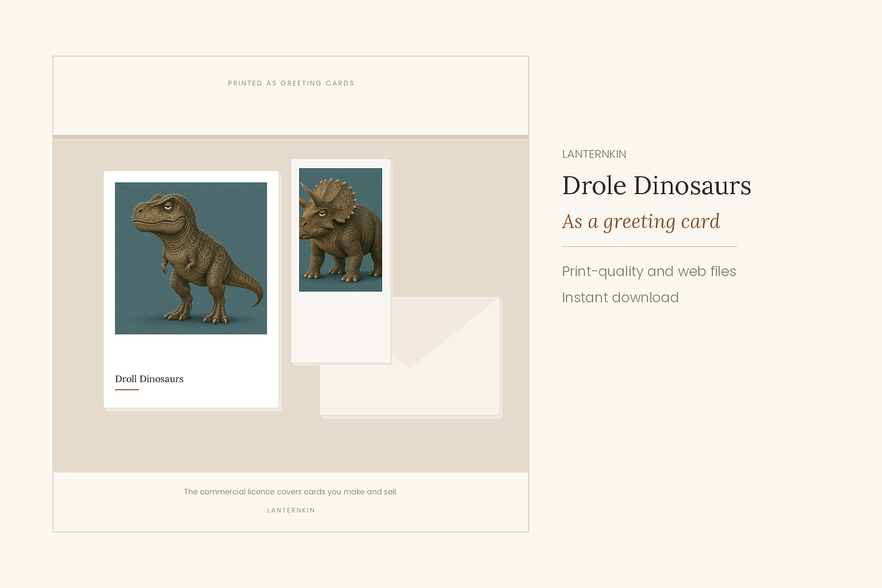882x588 pixels.
Task: Click the T-rex greeting card image
Action: [x=191, y=258]
